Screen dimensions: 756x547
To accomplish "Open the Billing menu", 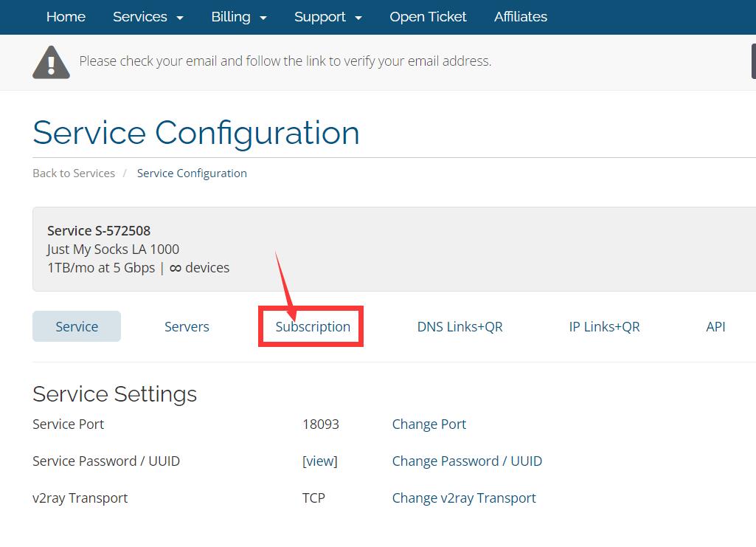I will coord(229,17).
